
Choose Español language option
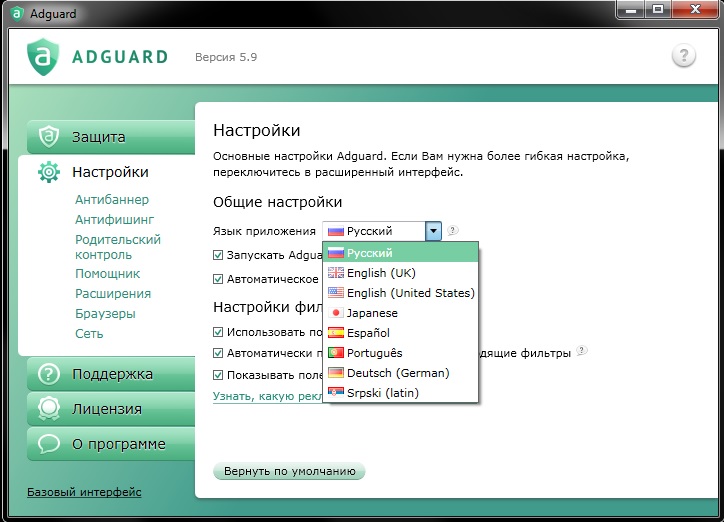point(400,333)
